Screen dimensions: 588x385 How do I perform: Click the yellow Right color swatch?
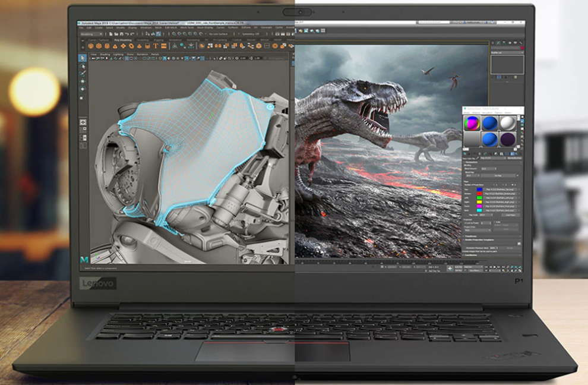[x=479, y=202]
